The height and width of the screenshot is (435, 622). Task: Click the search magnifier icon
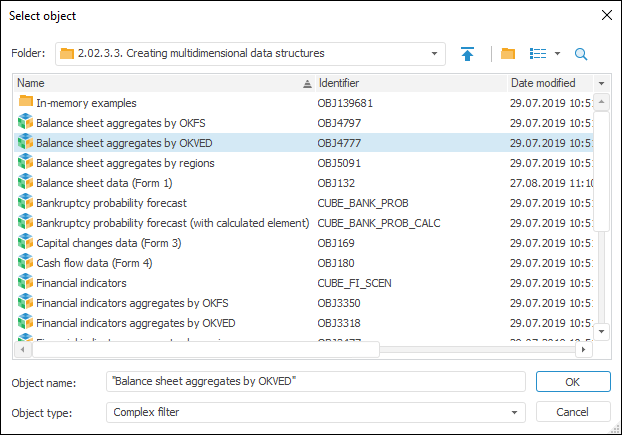[x=581, y=54]
